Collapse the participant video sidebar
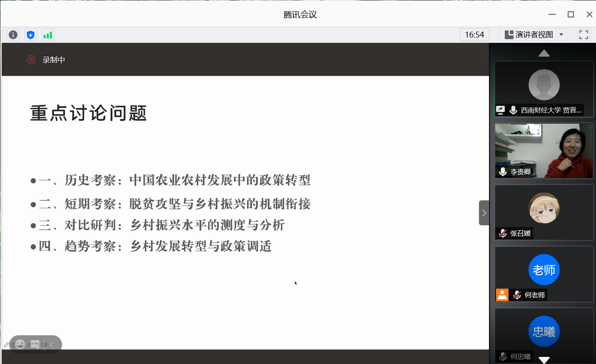This screenshot has height=364, width=596. click(x=484, y=213)
